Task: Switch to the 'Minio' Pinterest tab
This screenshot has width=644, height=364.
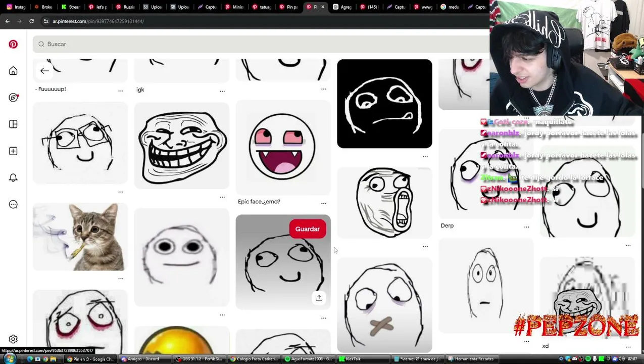Action: (x=234, y=7)
